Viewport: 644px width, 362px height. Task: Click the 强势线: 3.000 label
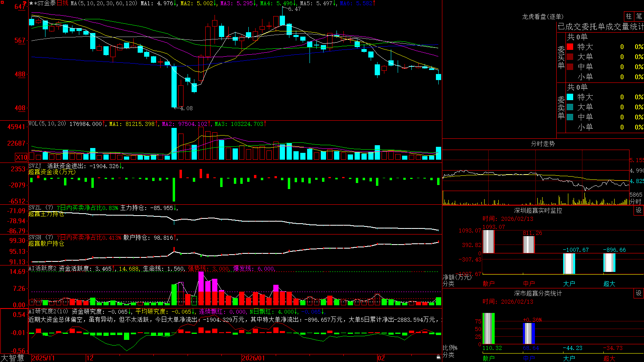(x=209, y=269)
